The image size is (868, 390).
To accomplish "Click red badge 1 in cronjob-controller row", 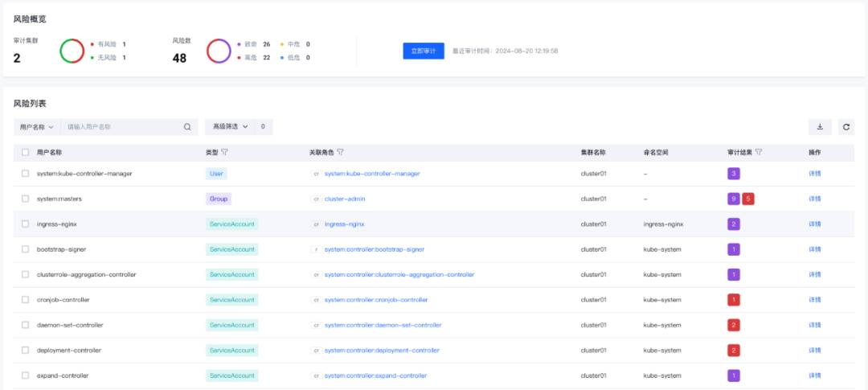I will pyautogui.click(x=734, y=300).
